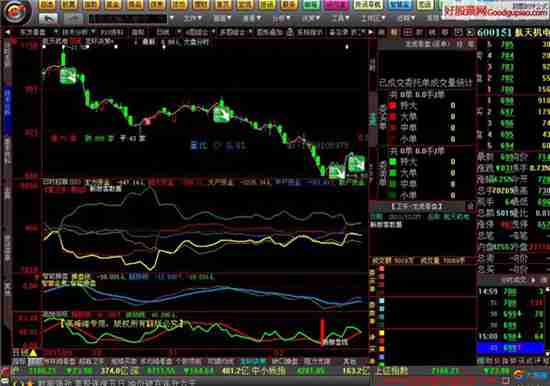Select the teal vertical tab left of the order panel
The image size is (550, 386).
coord(373,120)
